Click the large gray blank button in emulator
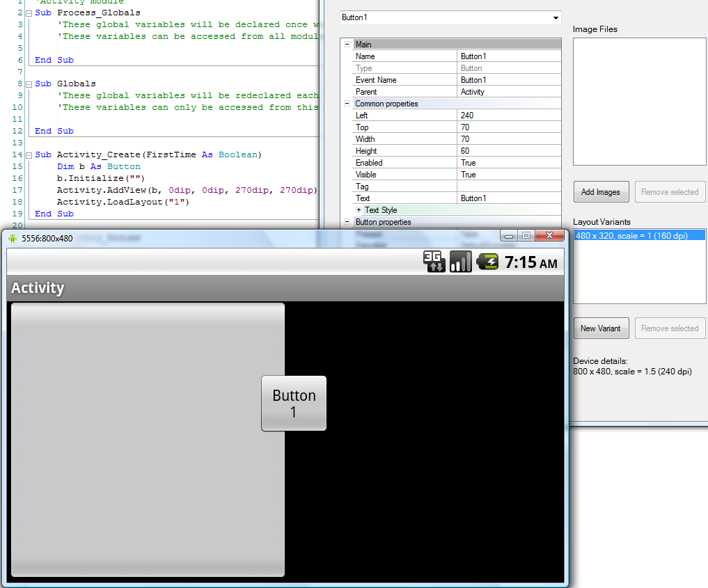This screenshot has width=708, height=588. pyautogui.click(x=148, y=440)
